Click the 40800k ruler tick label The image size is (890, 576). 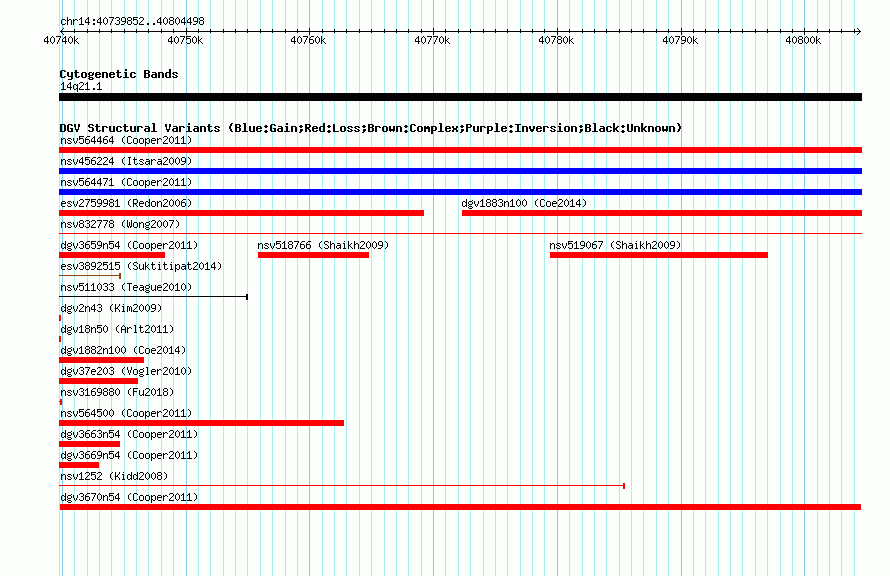click(803, 40)
